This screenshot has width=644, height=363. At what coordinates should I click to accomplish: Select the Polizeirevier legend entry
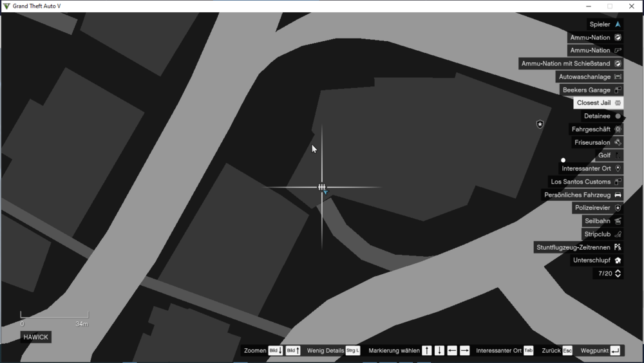[x=598, y=208]
